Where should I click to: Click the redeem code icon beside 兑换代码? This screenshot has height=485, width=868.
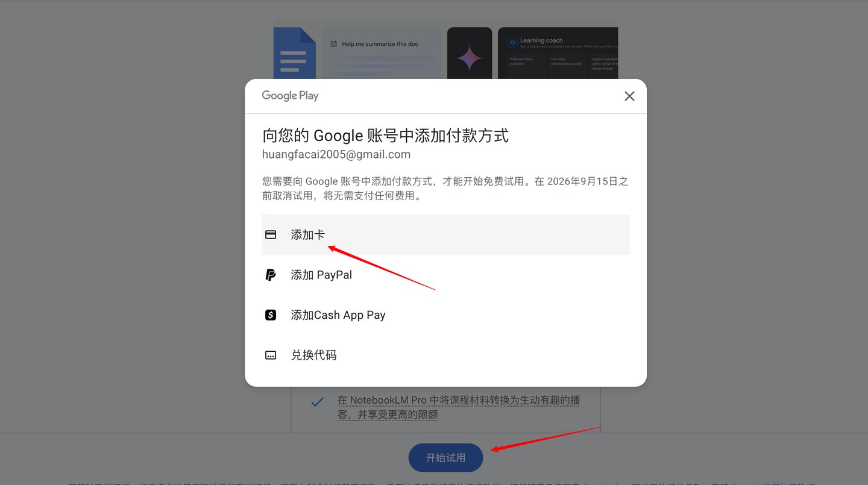tap(271, 355)
